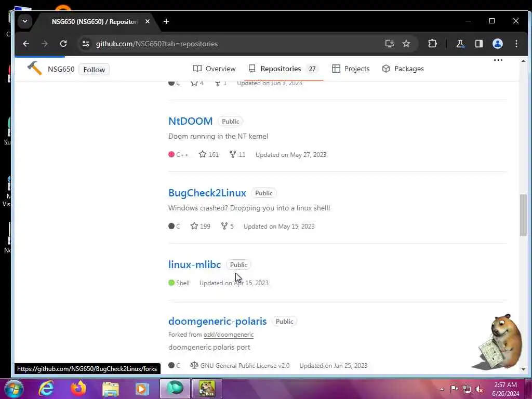Screen dimensions: 532x399
Task: Open the linux-mlibc repository
Action: coord(194,264)
